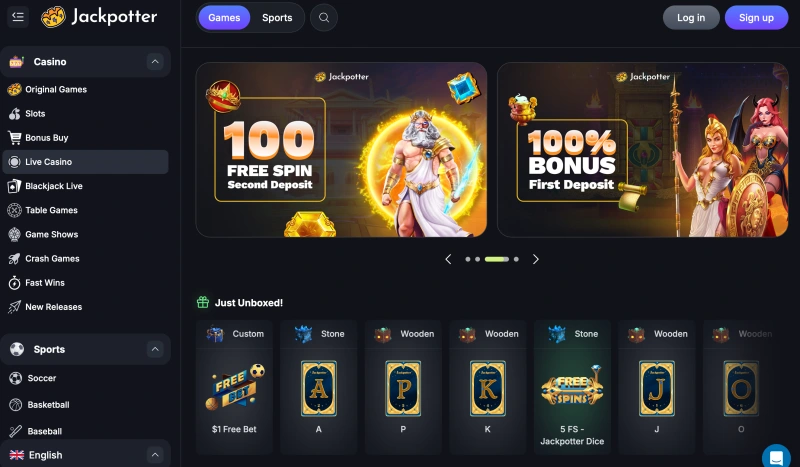The width and height of the screenshot is (800, 467).
Task: Open Slots via the cherry icon
Action: 14,114
